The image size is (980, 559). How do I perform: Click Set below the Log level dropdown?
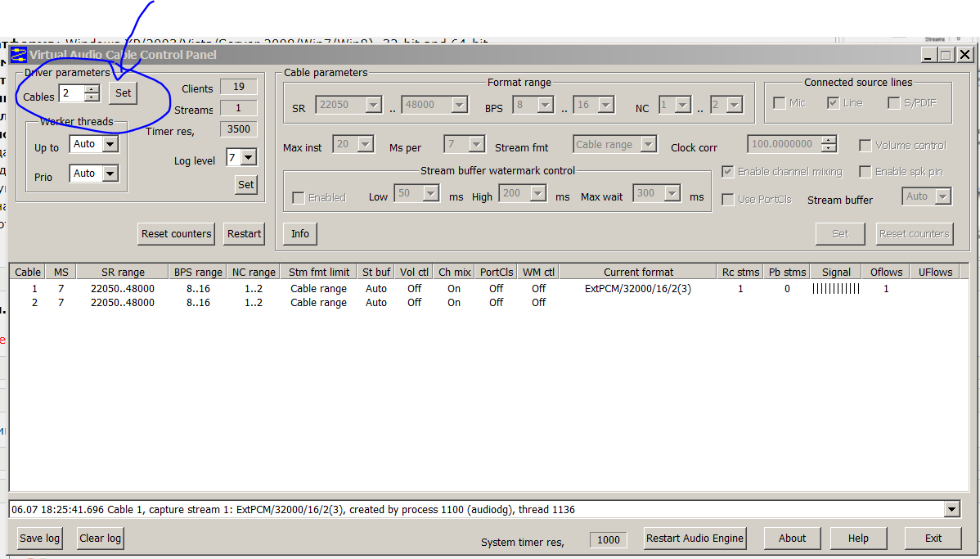click(245, 184)
